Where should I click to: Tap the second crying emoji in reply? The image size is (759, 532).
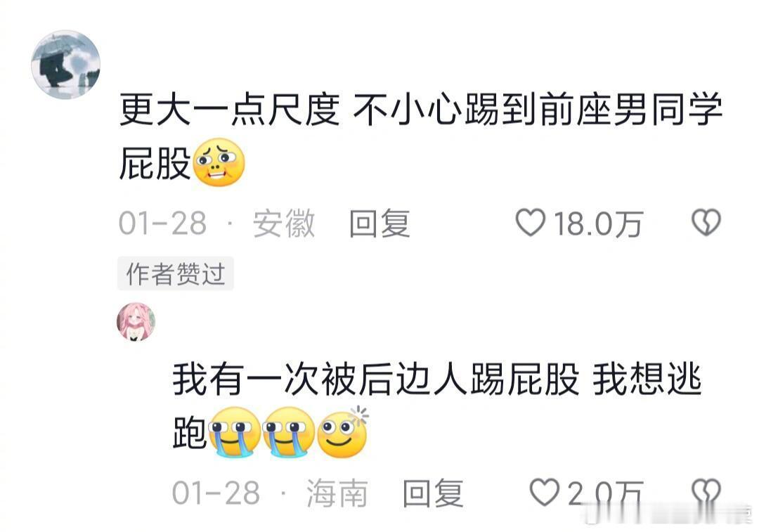click(289, 432)
